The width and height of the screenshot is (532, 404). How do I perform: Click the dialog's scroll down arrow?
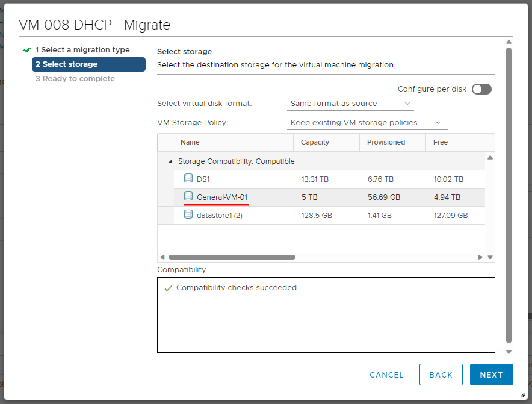509,352
